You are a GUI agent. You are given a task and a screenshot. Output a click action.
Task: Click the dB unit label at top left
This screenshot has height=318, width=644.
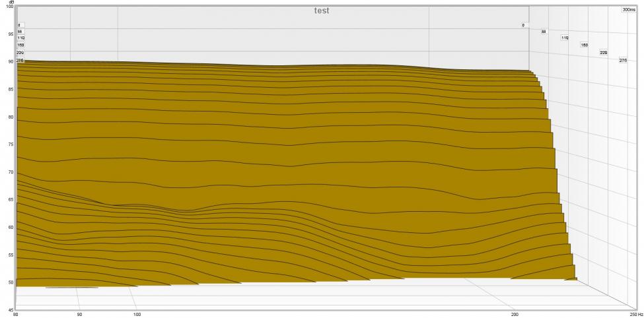[x=11, y=2]
